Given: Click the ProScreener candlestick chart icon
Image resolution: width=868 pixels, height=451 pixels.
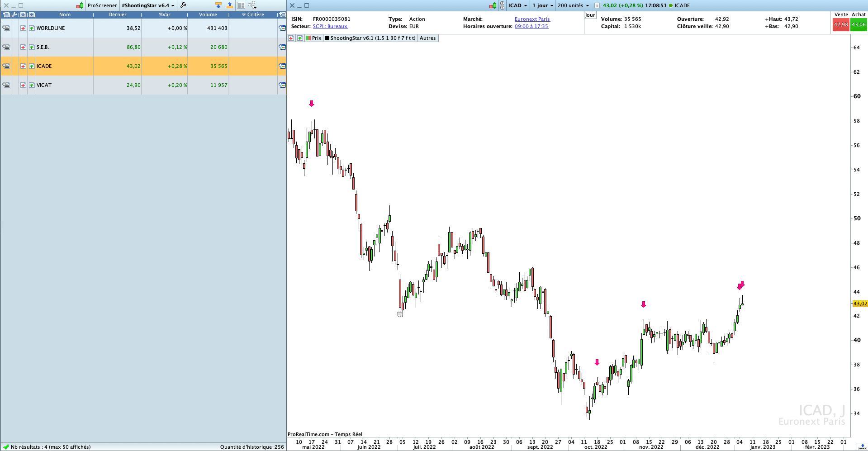Looking at the screenshot, I should pos(80,5).
